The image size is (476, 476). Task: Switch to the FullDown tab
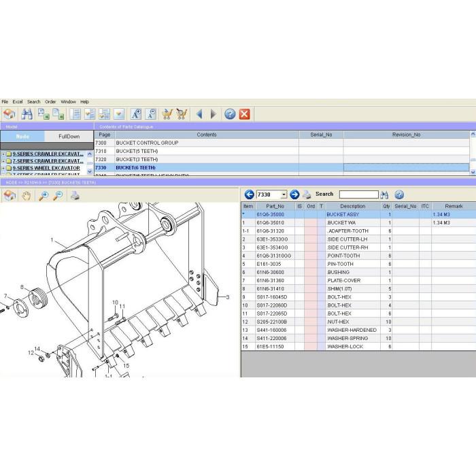click(x=69, y=136)
